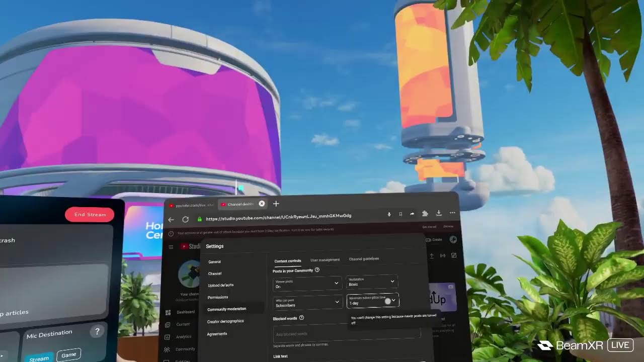Click the Add blocked words input field
Viewport: 644px width, 362px height.
pyautogui.click(x=347, y=333)
